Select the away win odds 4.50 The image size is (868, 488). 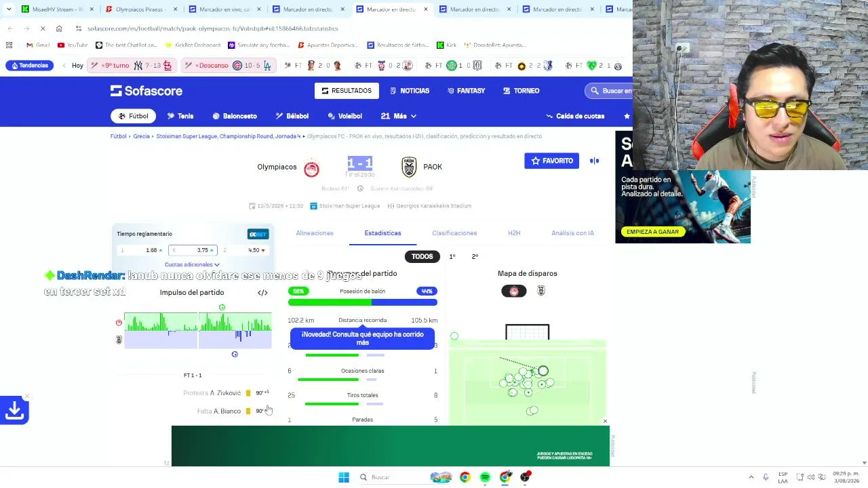244,251
